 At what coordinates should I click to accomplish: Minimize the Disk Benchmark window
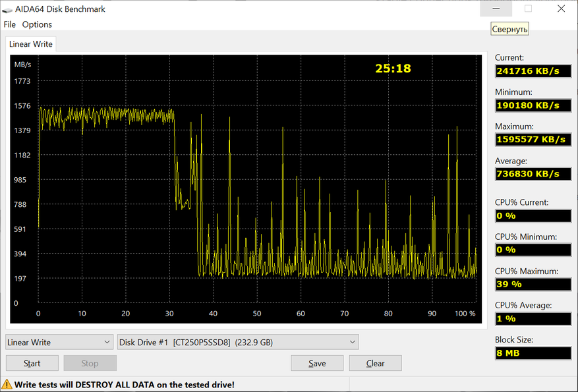pos(496,9)
